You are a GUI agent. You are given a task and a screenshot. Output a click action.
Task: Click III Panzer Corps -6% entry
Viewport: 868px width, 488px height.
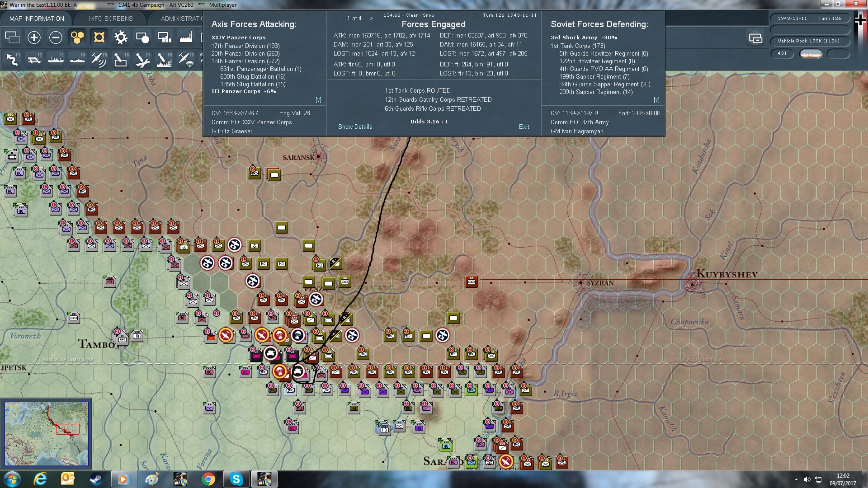click(244, 91)
